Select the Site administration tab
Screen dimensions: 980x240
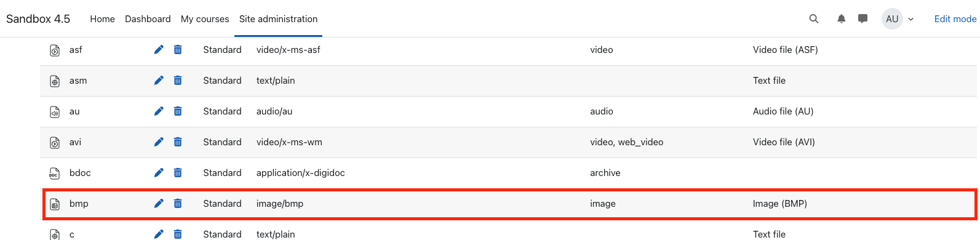pos(279,19)
